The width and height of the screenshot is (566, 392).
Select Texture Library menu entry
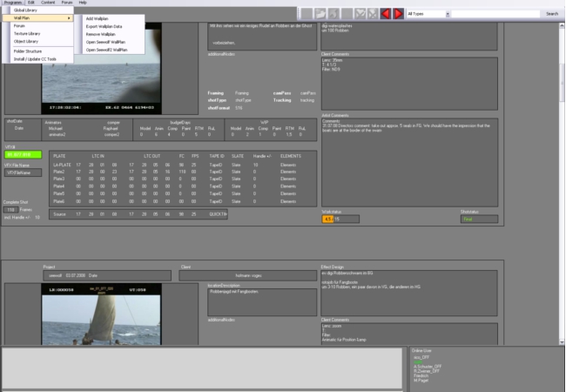point(38,34)
